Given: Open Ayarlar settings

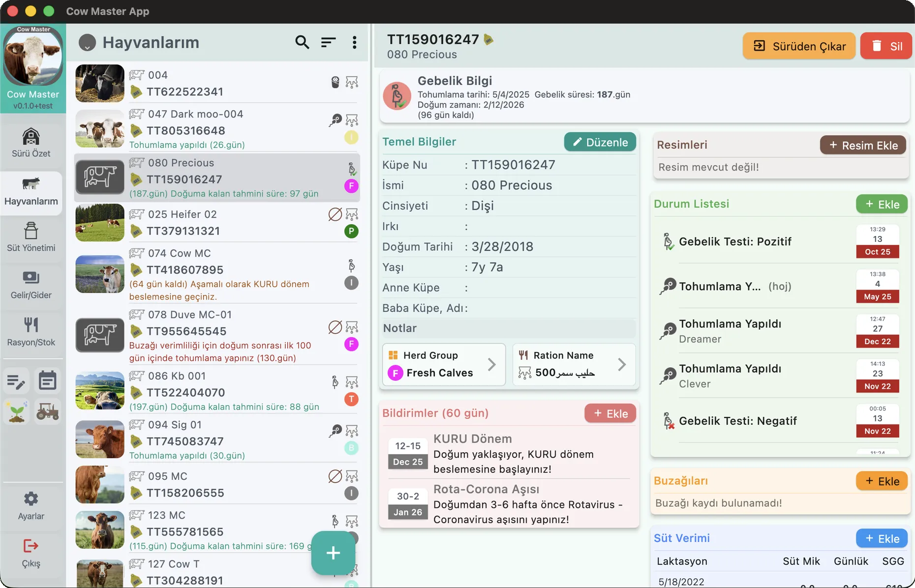Looking at the screenshot, I should point(31,506).
